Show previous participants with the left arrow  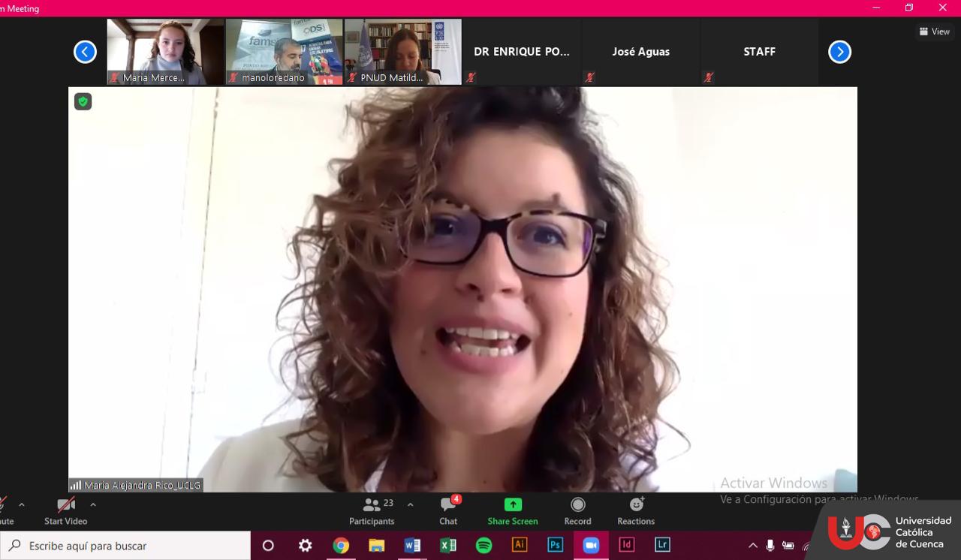(85, 52)
